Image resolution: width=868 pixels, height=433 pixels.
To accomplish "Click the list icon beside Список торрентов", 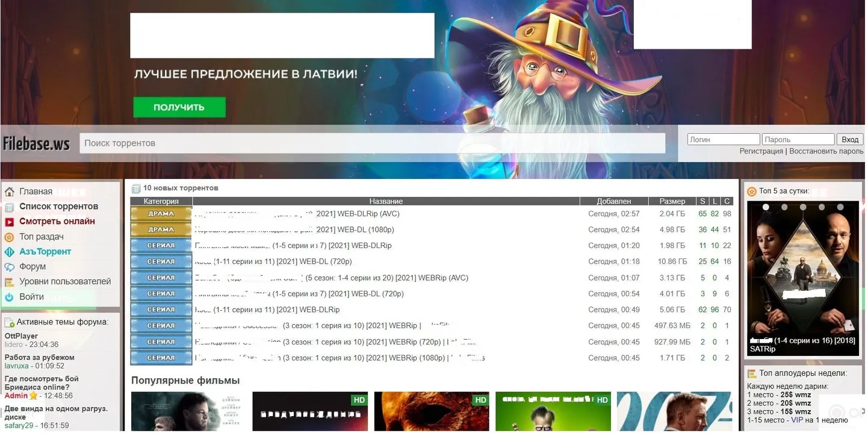I will tap(9, 207).
